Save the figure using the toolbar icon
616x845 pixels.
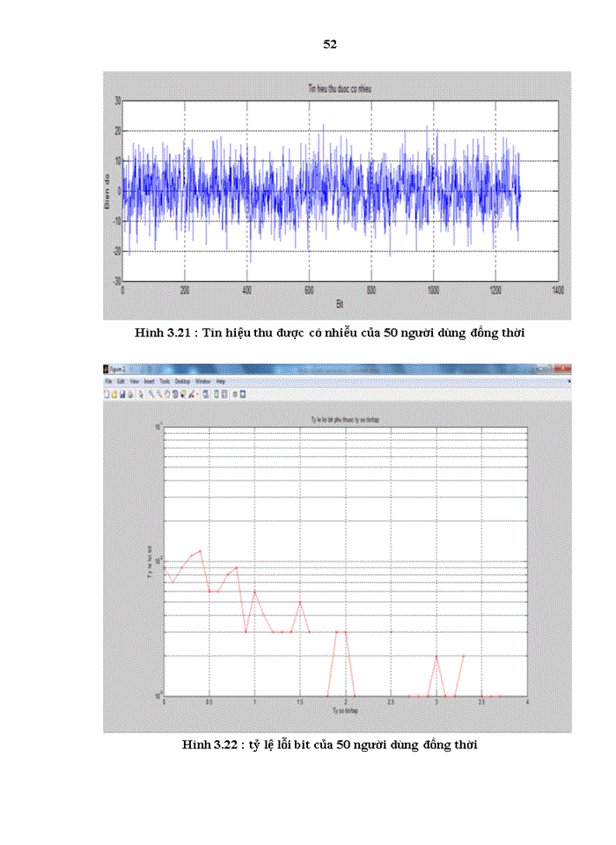[x=121, y=394]
